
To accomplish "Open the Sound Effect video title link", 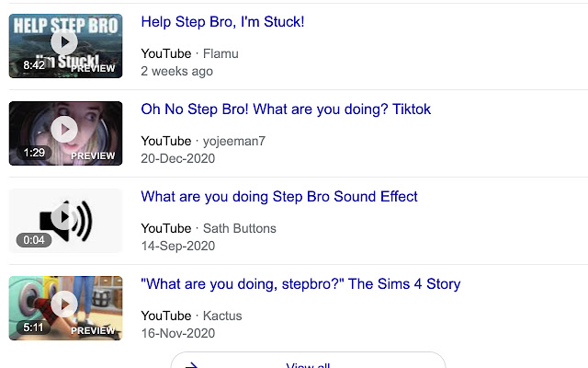I will 279,196.
